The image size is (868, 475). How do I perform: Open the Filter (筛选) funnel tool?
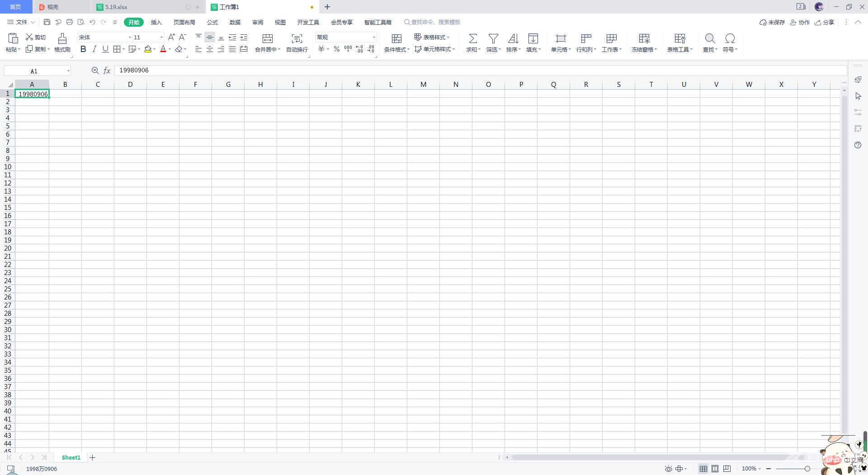[x=493, y=39]
